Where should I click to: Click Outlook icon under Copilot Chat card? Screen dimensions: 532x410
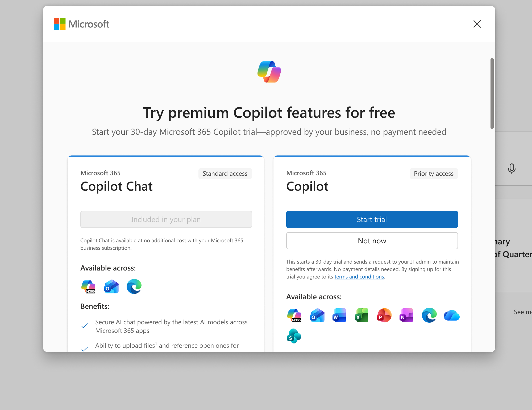(x=111, y=287)
